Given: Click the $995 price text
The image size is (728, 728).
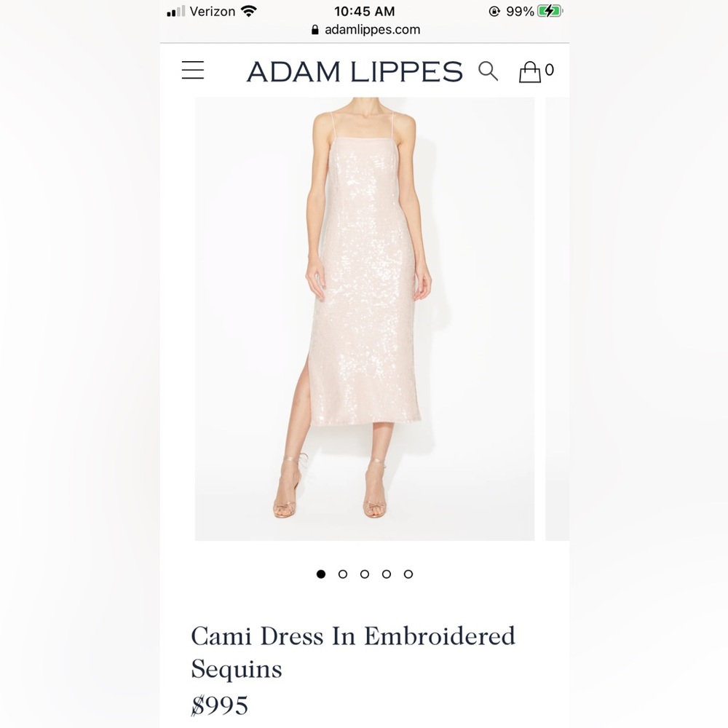Looking at the screenshot, I should tap(220, 704).
